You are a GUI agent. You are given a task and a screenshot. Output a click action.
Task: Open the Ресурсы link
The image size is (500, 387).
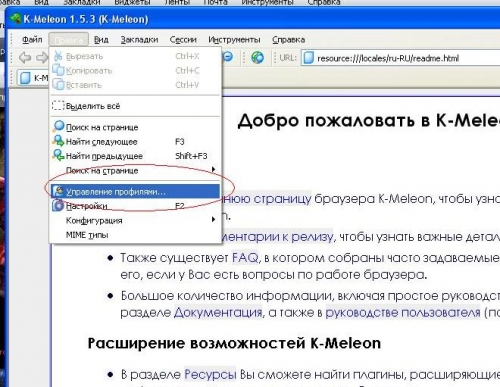click(210, 374)
